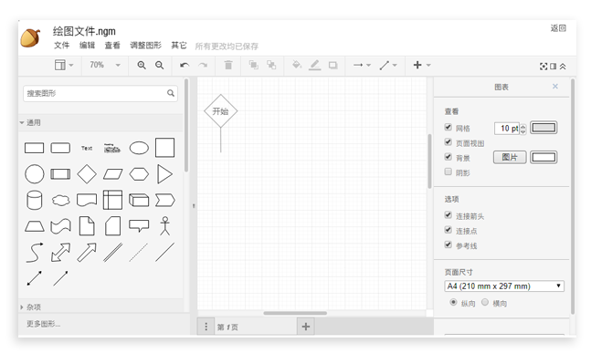Viewport: 591px width, 364px height.
Task: Click the line color pencil icon
Action: [x=315, y=65]
